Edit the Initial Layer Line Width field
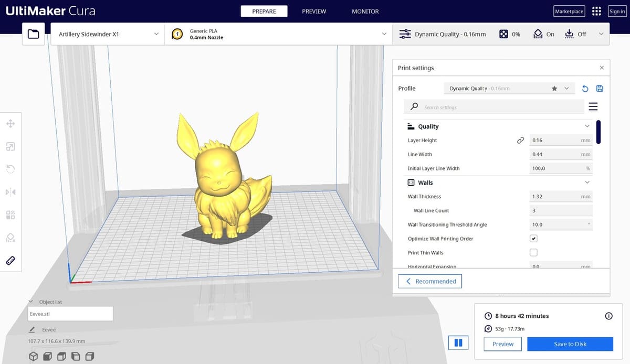The image size is (630, 364). (x=561, y=168)
